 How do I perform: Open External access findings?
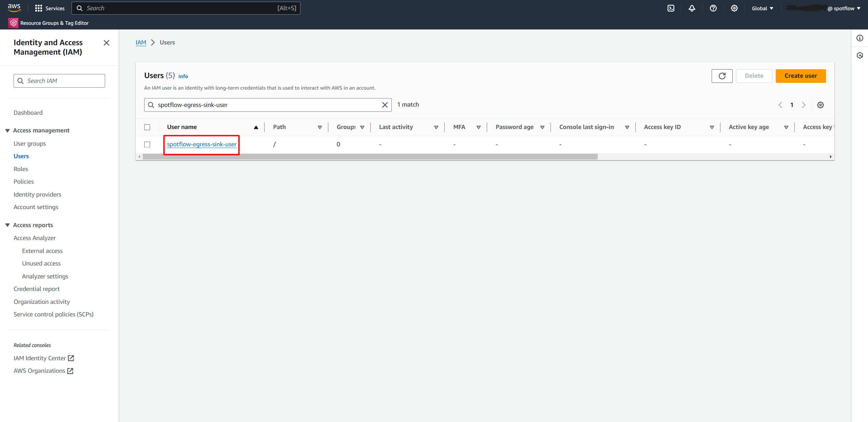point(42,251)
